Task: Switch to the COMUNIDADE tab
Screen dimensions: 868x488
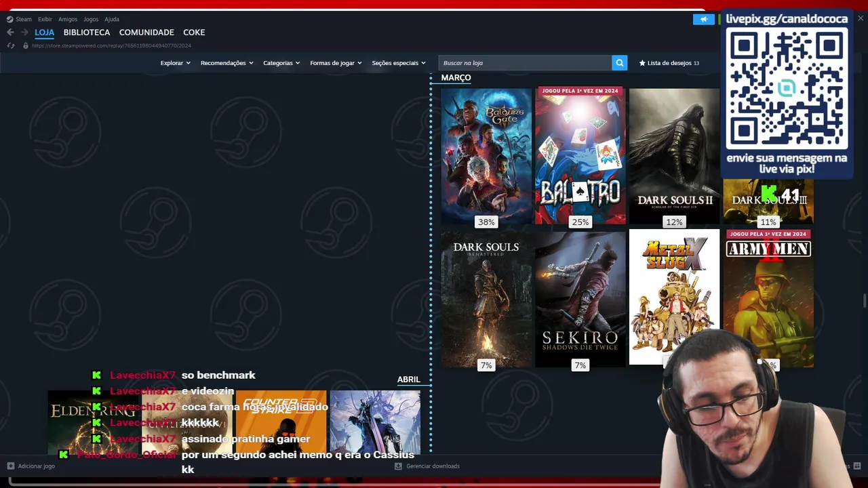Action: 146,33
